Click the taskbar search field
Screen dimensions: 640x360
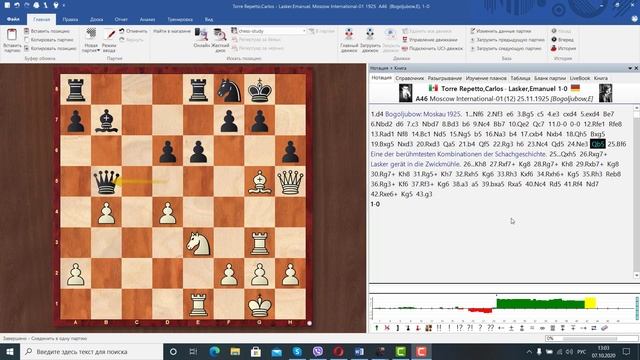[91, 351]
